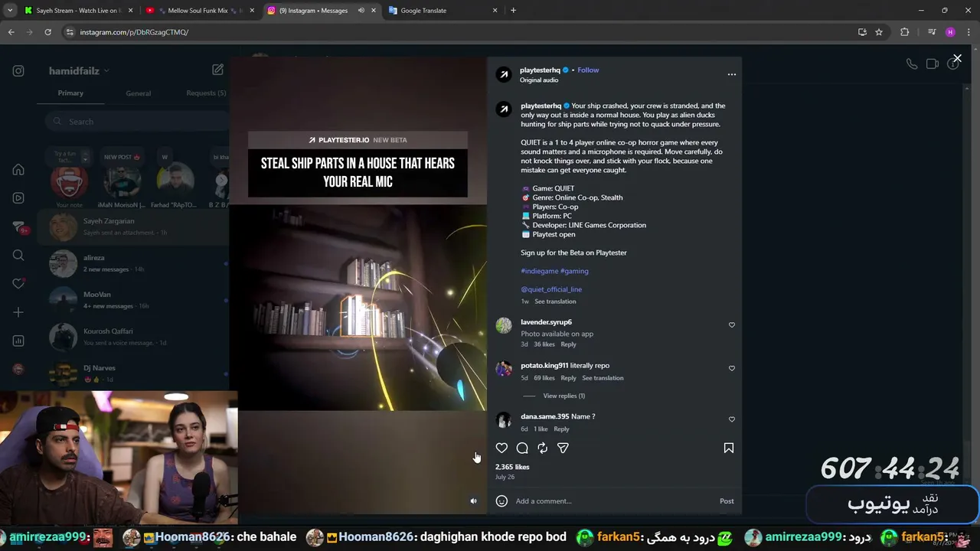Image resolution: width=980 pixels, height=551 pixels.
Task: Open the alireza conversation
Action: coord(134,263)
